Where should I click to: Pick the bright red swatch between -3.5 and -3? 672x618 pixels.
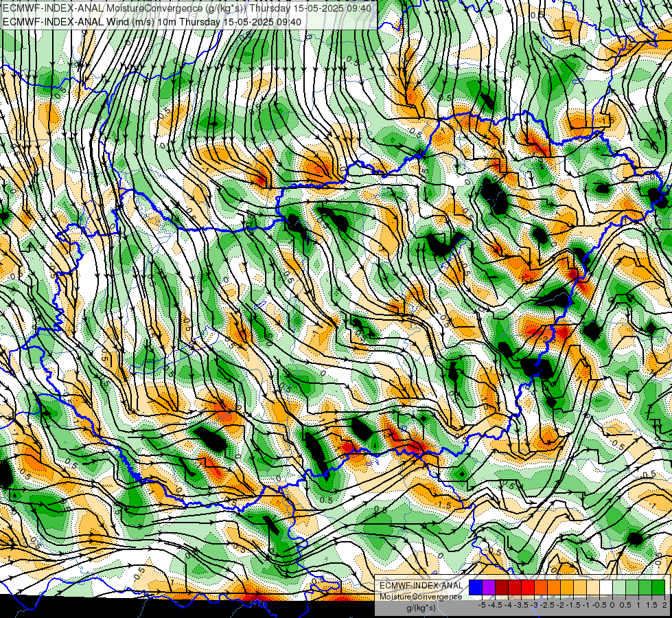[528, 588]
